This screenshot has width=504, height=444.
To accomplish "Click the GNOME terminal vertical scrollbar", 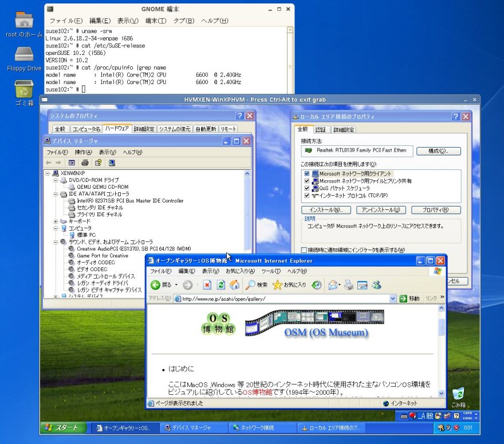I will [290, 61].
